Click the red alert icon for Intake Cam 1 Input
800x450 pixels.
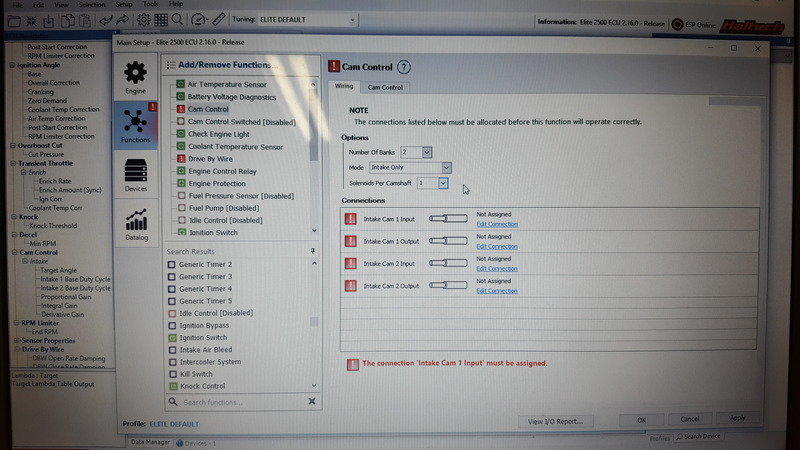click(x=351, y=219)
